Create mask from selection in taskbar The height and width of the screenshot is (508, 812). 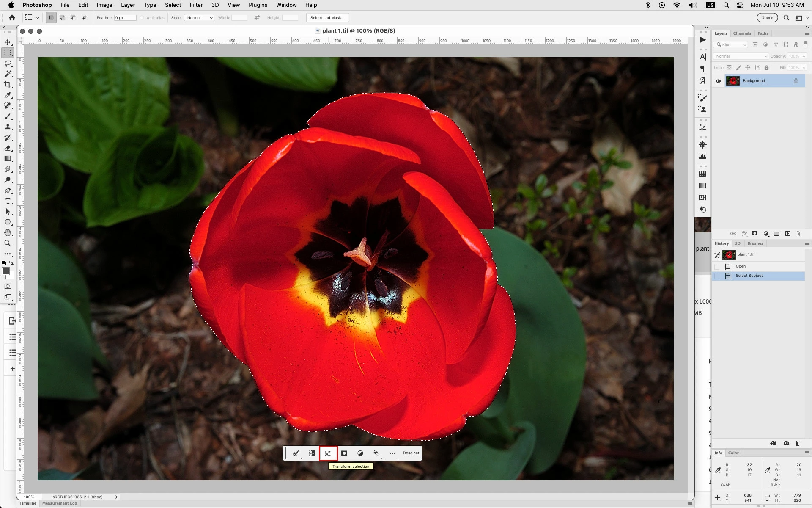click(344, 453)
